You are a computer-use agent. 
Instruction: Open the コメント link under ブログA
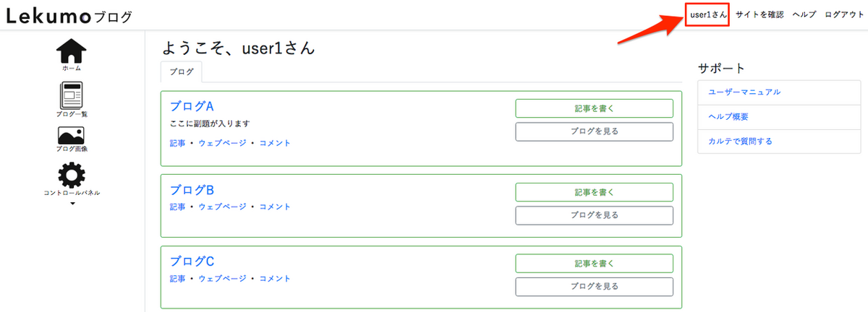[275, 143]
